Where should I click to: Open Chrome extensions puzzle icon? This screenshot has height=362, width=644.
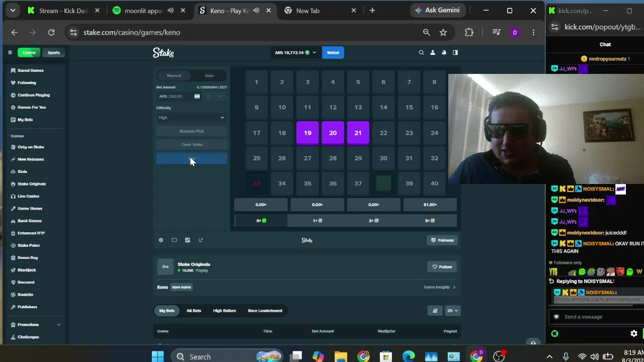pyautogui.click(x=469, y=32)
